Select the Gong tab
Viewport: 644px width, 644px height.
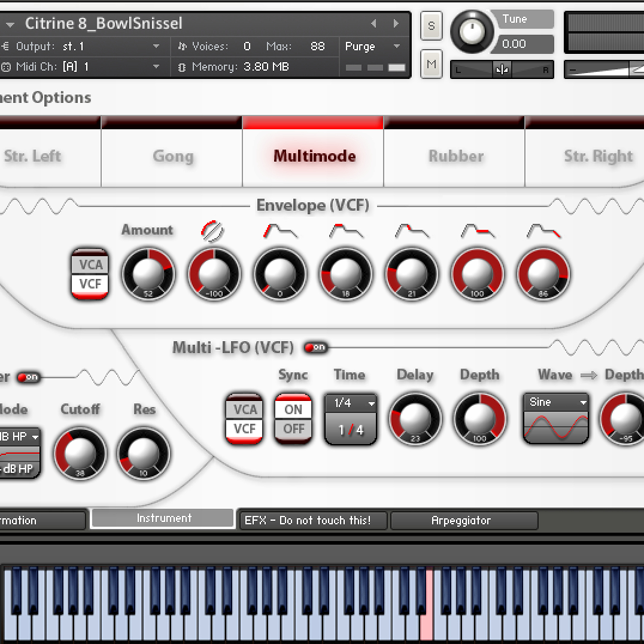[x=173, y=156]
